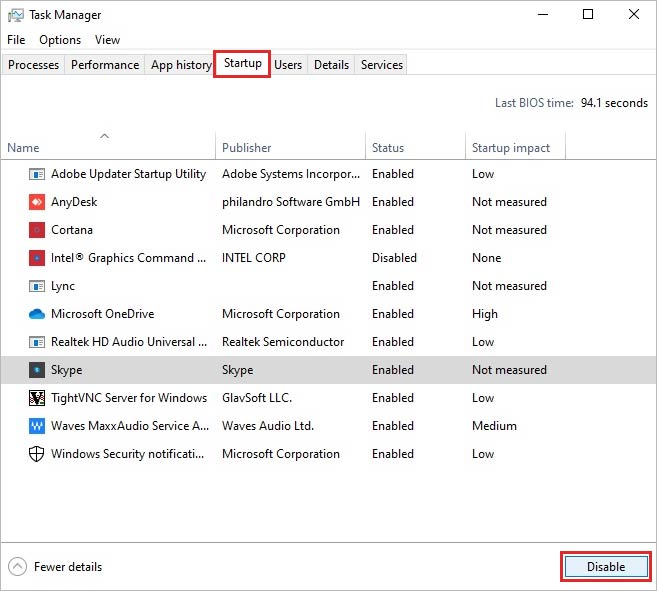This screenshot has height=591, width=657.
Task: Click the AnyDesk app icon
Action: pos(37,202)
